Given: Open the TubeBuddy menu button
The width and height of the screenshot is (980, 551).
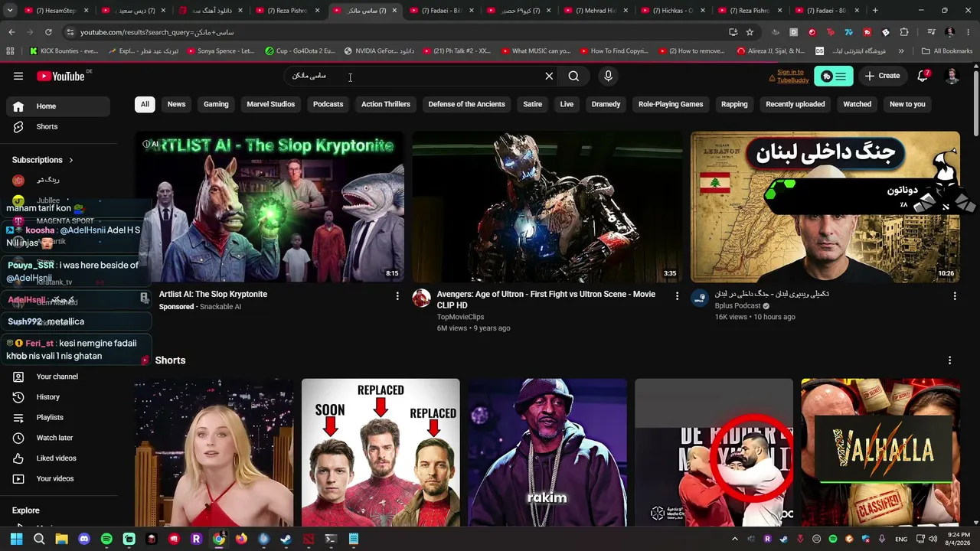Looking at the screenshot, I should [834, 76].
